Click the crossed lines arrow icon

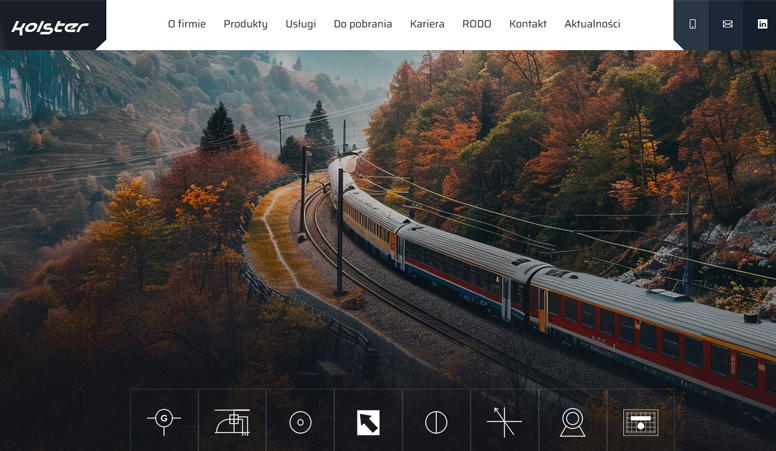pyautogui.click(x=504, y=422)
